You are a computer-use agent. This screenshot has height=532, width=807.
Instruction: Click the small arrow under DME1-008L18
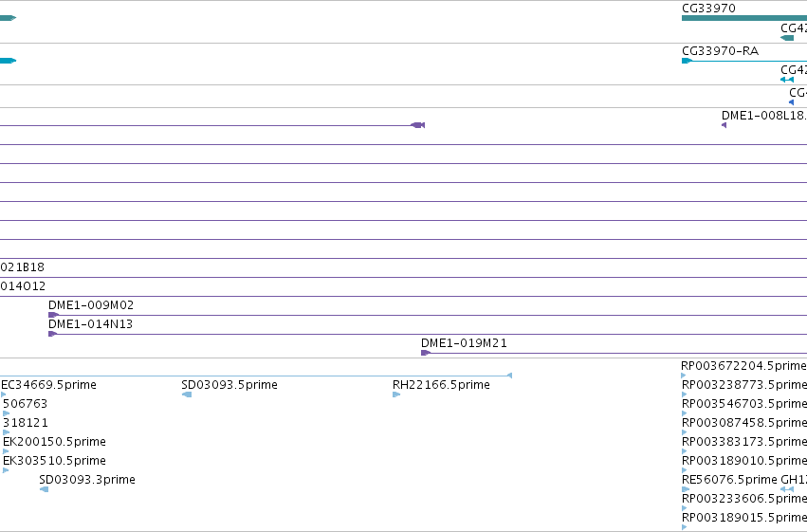click(x=724, y=125)
